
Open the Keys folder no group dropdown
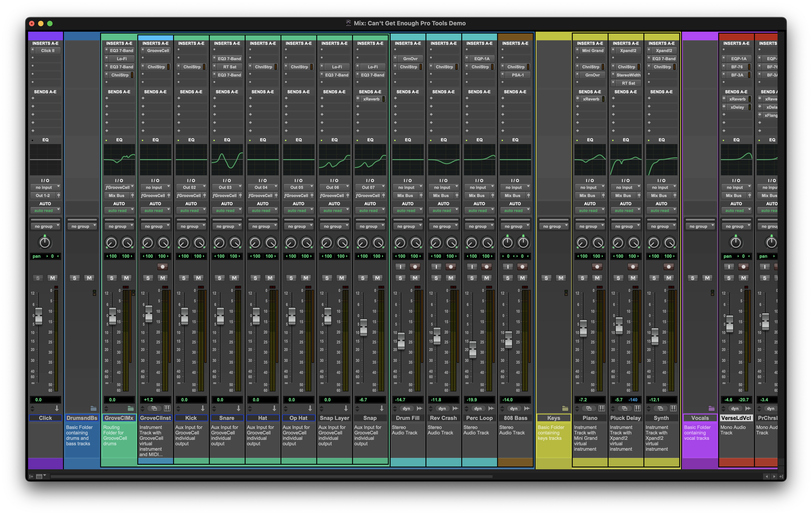pyautogui.click(x=554, y=227)
